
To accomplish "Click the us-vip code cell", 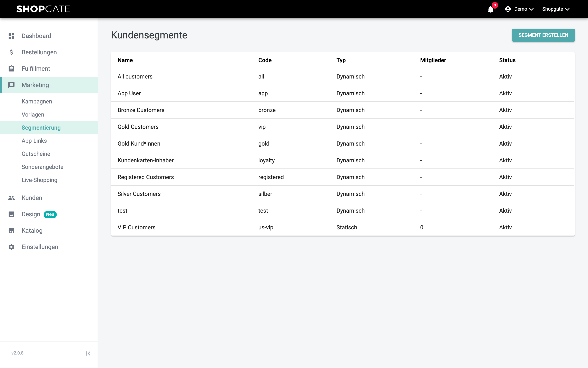I will (266, 228).
